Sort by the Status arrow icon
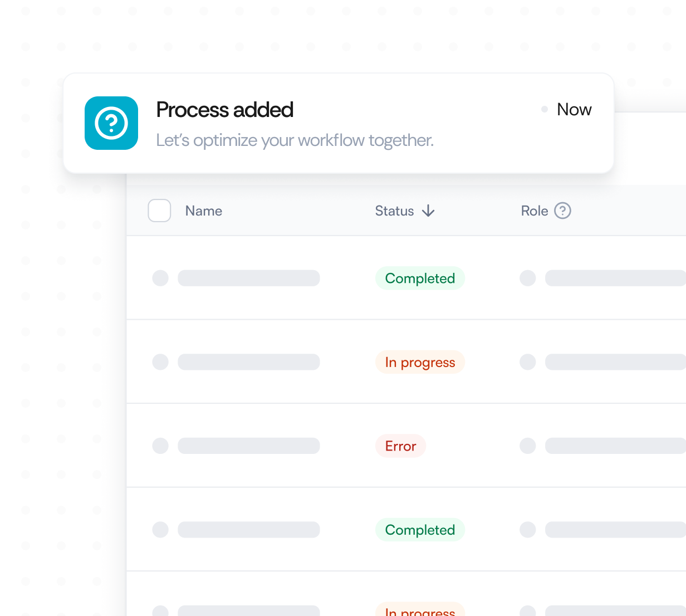 (x=428, y=211)
